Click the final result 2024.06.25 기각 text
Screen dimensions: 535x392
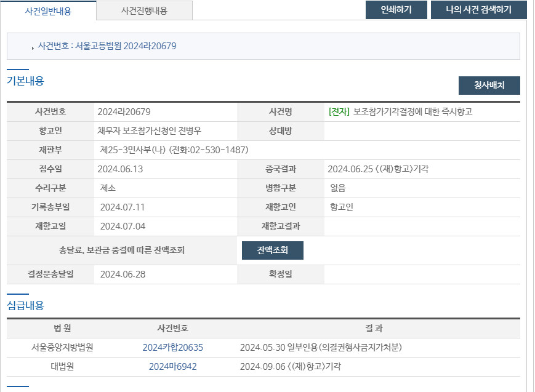point(378,169)
